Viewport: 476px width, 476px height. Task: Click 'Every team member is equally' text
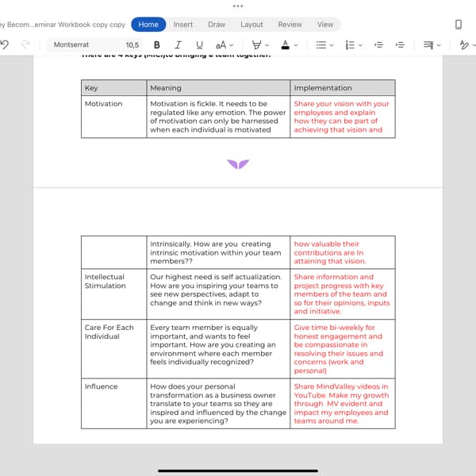click(x=213, y=344)
